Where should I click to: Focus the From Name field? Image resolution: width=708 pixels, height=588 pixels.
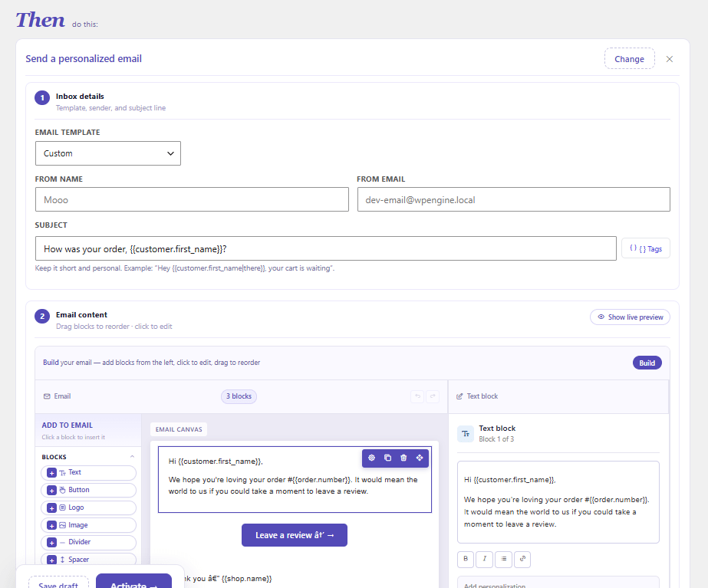click(x=192, y=199)
